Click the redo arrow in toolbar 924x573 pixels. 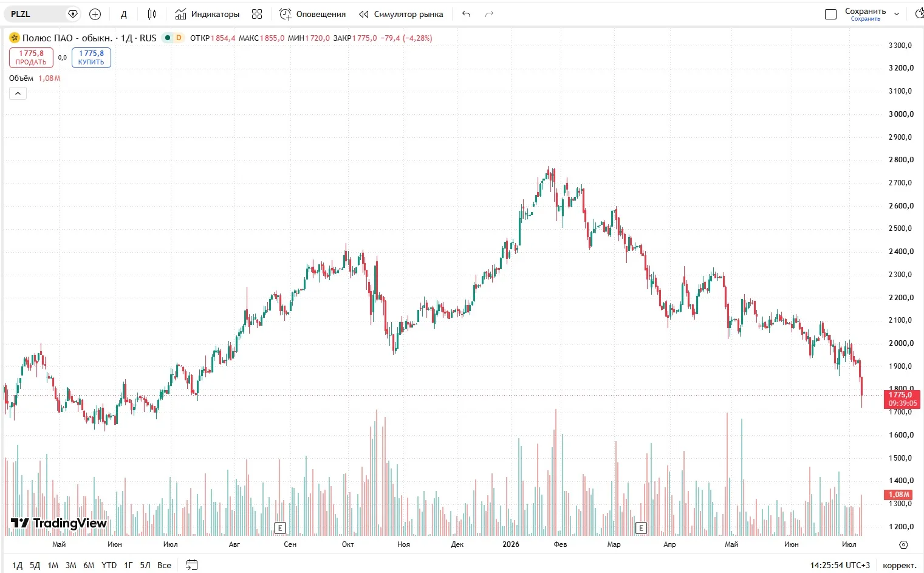pos(489,14)
